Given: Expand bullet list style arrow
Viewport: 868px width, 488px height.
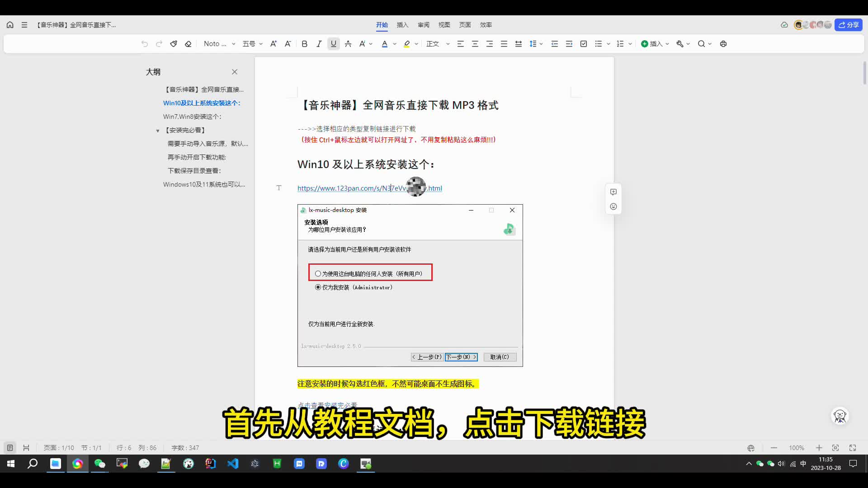Looking at the screenshot, I should (x=609, y=44).
